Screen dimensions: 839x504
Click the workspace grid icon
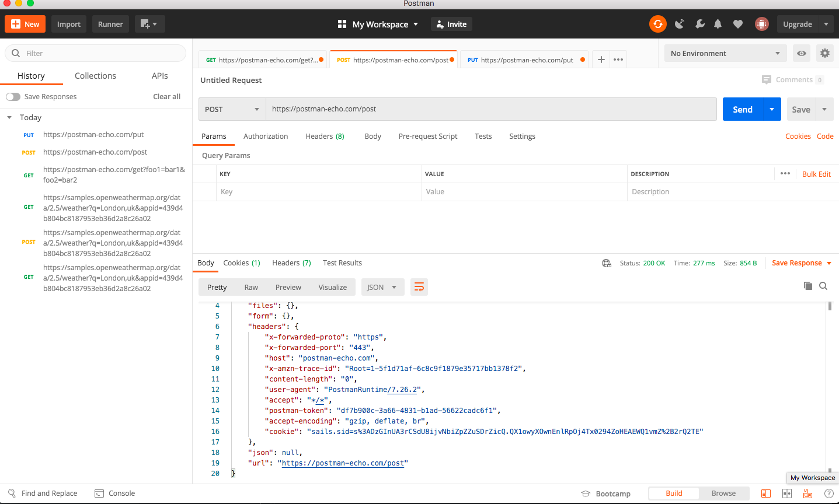coord(342,24)
